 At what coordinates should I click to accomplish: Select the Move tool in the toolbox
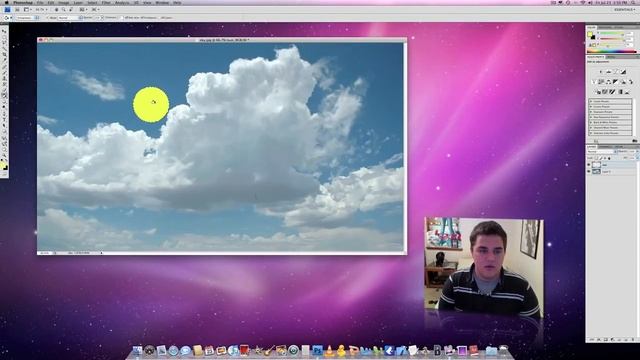click(4, 31)
